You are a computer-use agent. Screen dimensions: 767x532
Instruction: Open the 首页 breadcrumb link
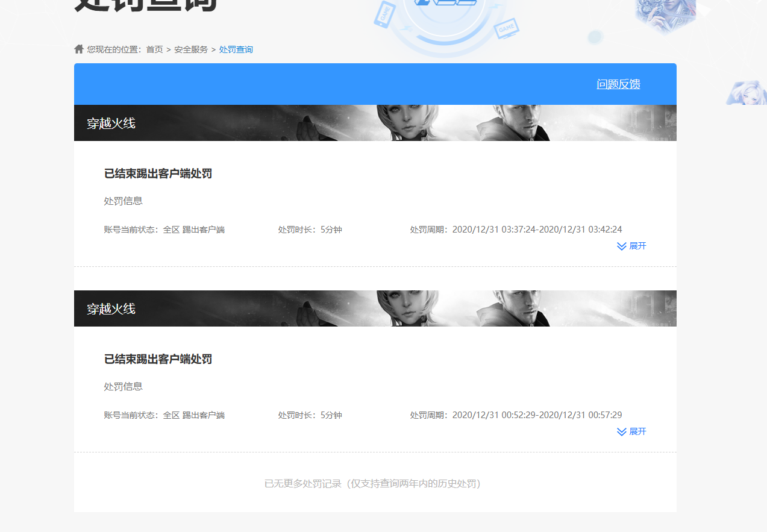154,49
